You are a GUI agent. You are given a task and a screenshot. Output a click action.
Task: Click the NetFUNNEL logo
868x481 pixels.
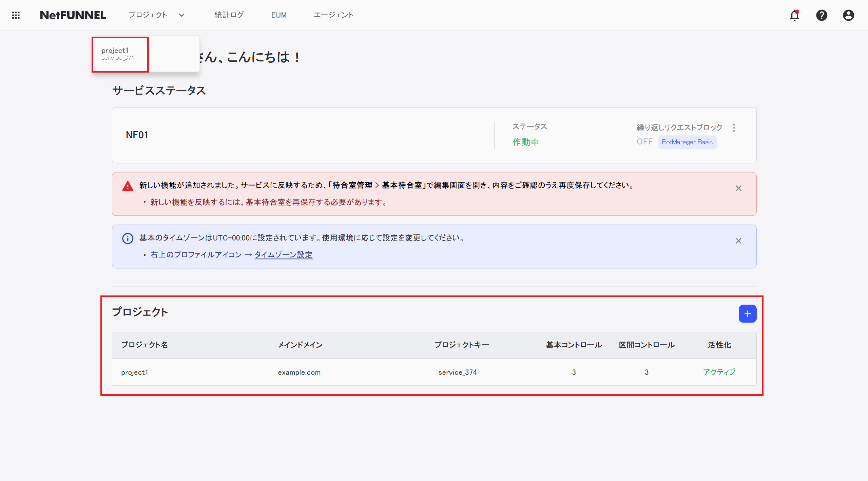(73, 15)
